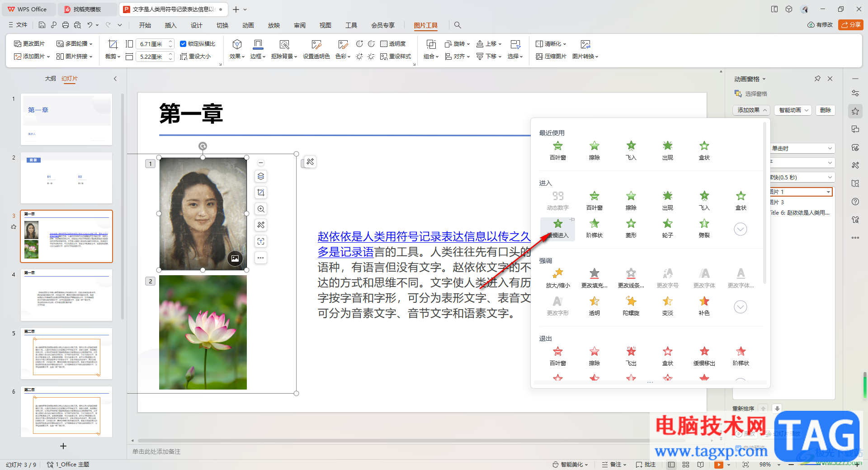
Task: Switch to reading view in status bar
Action: pyautogui.click(x=700, y=464)
